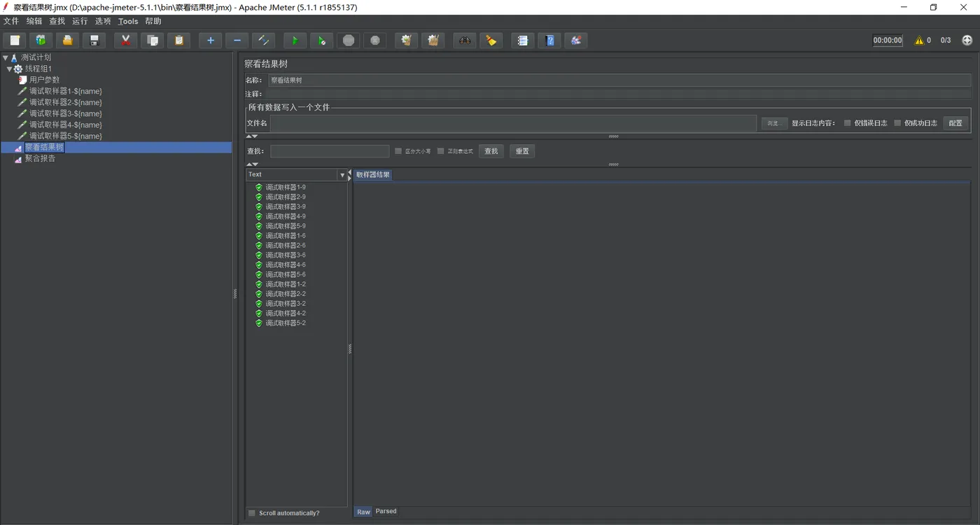Start the test with green play icon

coord(295,41)
